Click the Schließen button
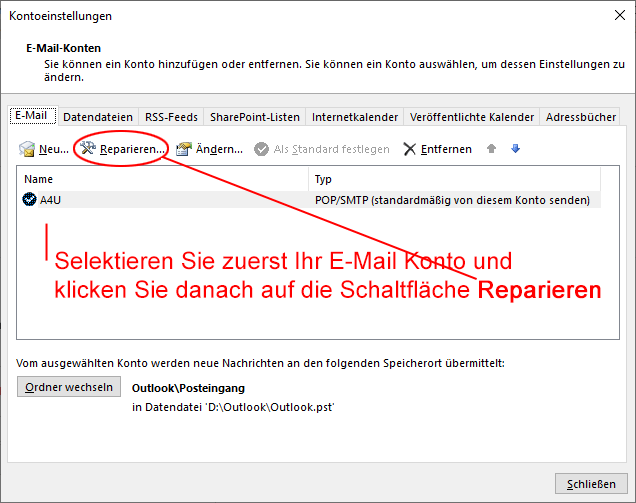This screenshot has height=503, width=636. click(x=591, y=484)
